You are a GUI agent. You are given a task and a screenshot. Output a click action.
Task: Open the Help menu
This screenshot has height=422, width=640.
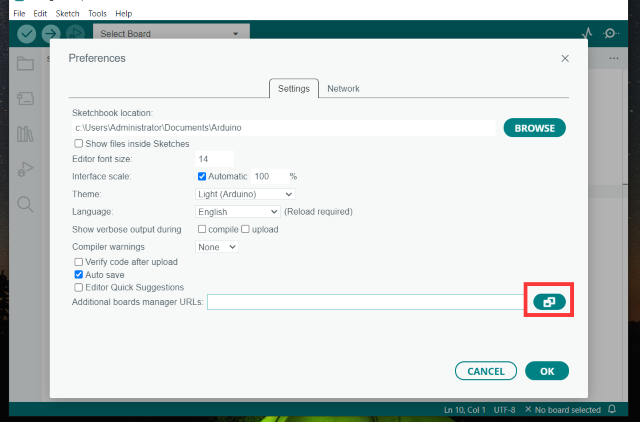pos(123,13)
